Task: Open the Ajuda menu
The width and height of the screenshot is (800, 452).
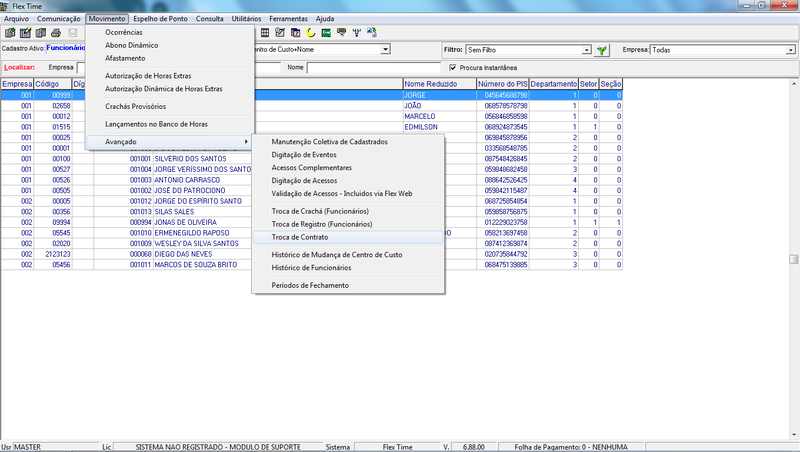Action: (324, 19)
